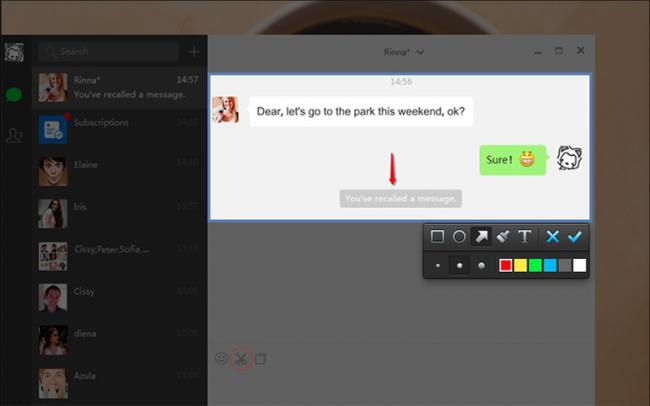Screen dimensions: 650x406
Task: Maximize the chat window
Action: tap(559, 51)
